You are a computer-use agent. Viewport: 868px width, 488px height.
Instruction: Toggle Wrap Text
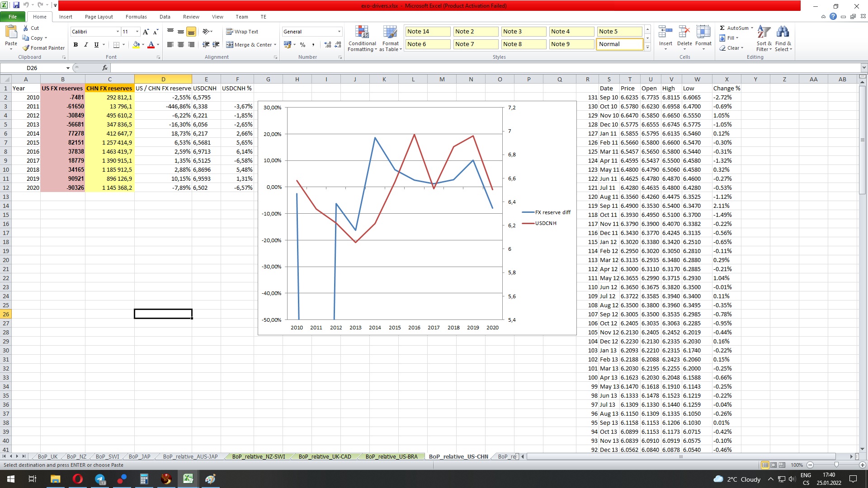pyautogui.click(x=242, y=32)
